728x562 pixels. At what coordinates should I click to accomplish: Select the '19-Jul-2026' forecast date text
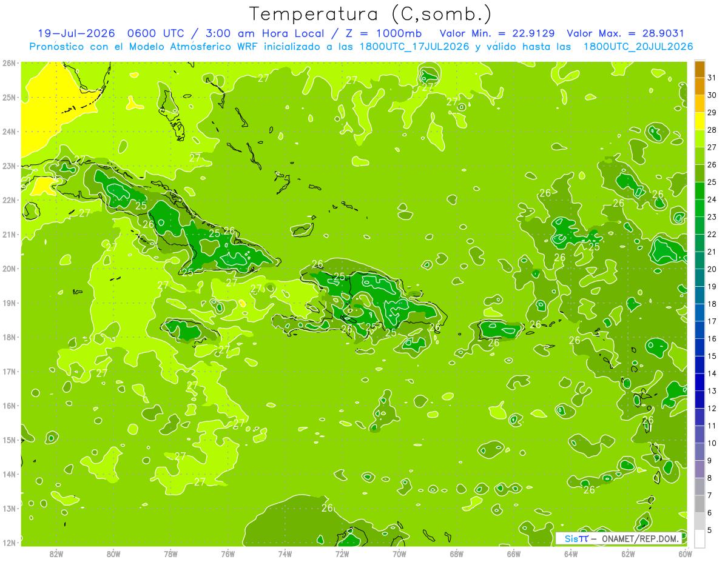(76, 33)
